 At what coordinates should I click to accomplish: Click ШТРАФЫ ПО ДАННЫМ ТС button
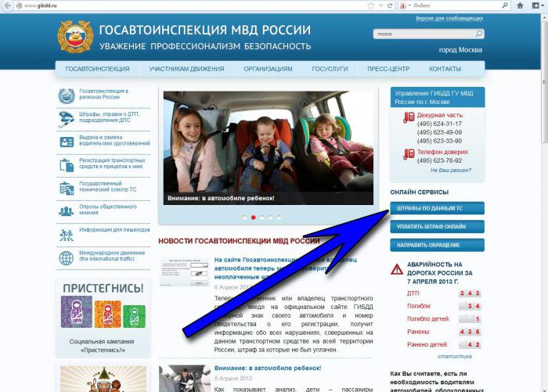[437, 208]
